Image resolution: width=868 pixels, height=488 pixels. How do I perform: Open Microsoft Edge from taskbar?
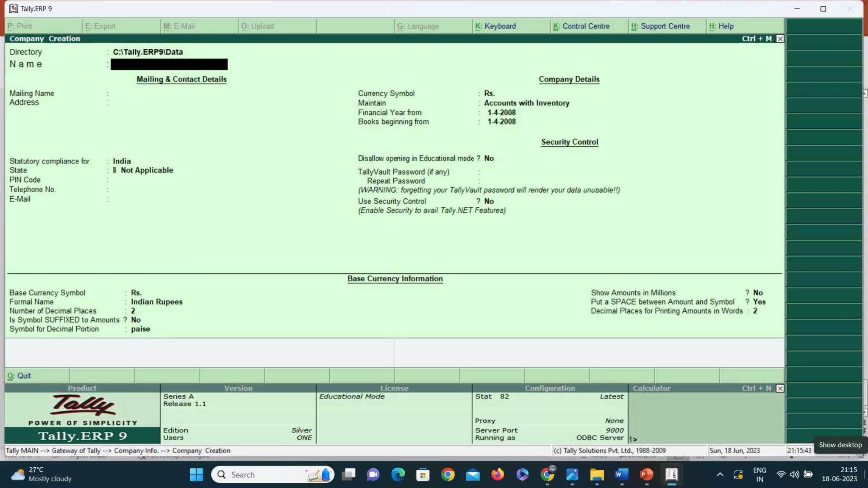pyautogui.click(x=398, y=474)
